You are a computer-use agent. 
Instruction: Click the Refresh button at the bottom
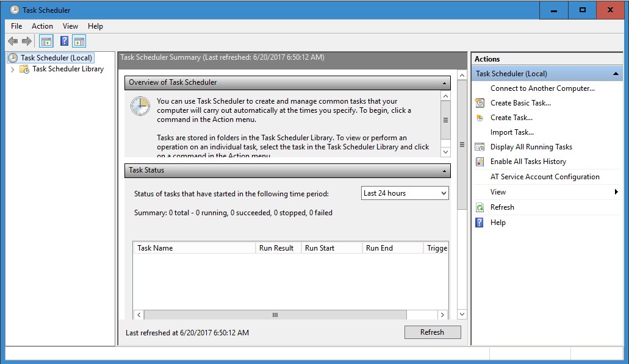click(x=433, y=332)
